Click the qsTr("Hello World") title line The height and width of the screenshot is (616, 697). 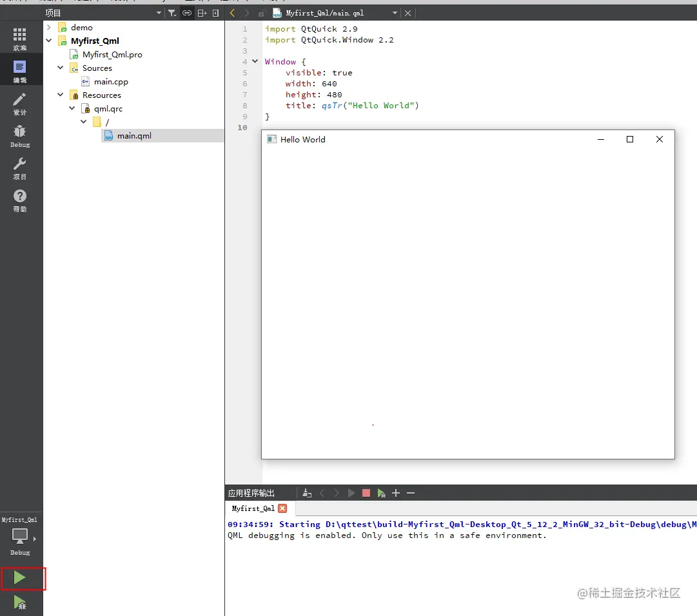pyautogui.click(x=352, y=106)
